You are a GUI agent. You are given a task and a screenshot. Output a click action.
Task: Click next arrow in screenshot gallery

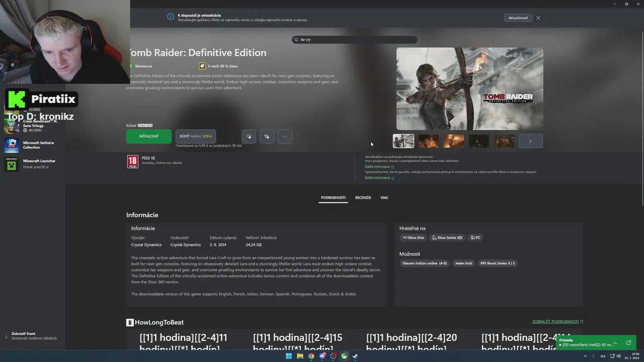pyautogui.click(x=530, y=141)
